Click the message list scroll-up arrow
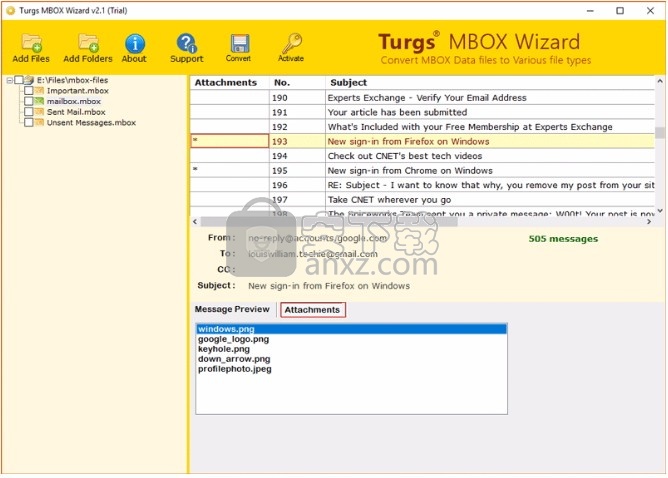The image size is (668, 478). click(660, 81)
